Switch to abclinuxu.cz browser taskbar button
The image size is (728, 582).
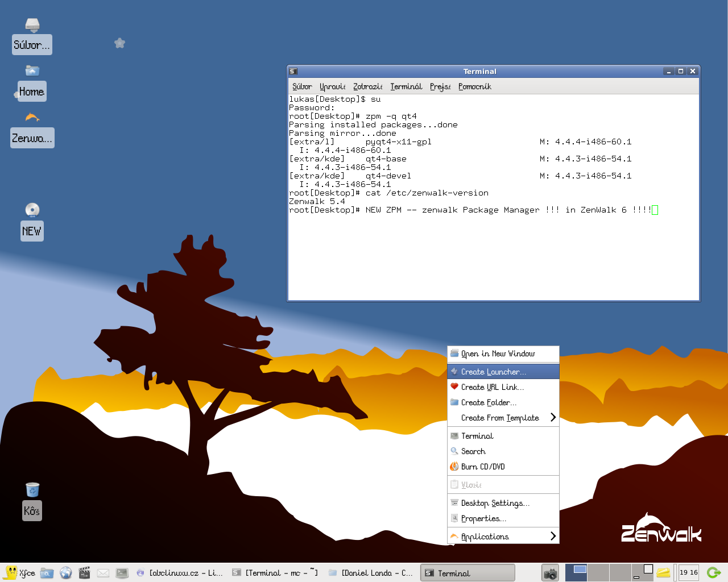[x=180, y=573]
